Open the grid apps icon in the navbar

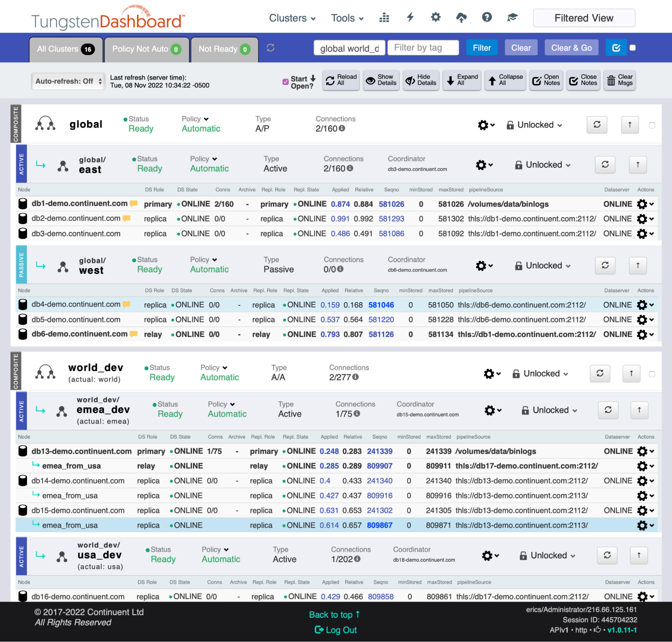(384, 18)
